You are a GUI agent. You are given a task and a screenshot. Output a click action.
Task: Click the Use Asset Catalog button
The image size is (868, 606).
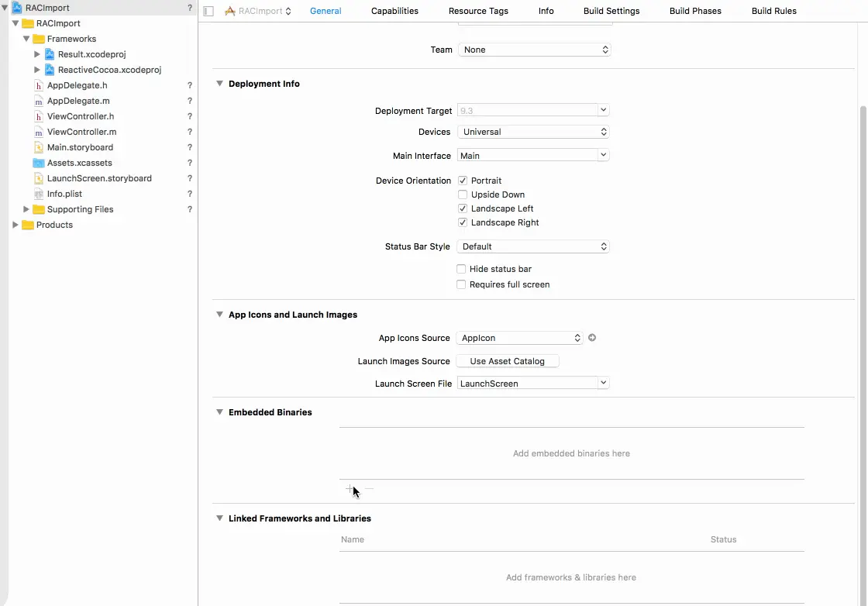point(508,361)
